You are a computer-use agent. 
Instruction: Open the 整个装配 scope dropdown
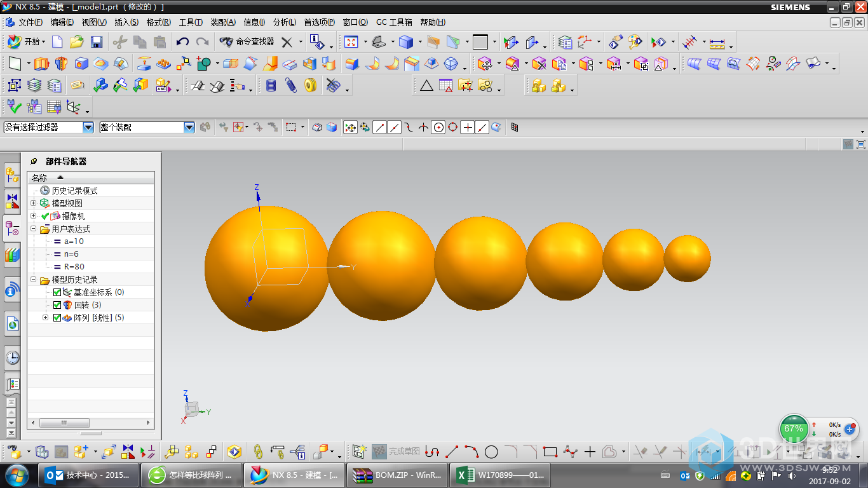tap(189, 127)
